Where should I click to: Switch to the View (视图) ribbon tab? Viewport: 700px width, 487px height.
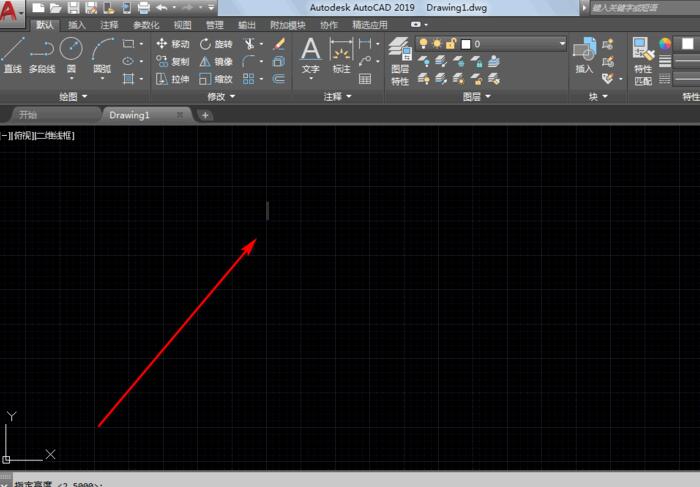(x=182, y=25)
